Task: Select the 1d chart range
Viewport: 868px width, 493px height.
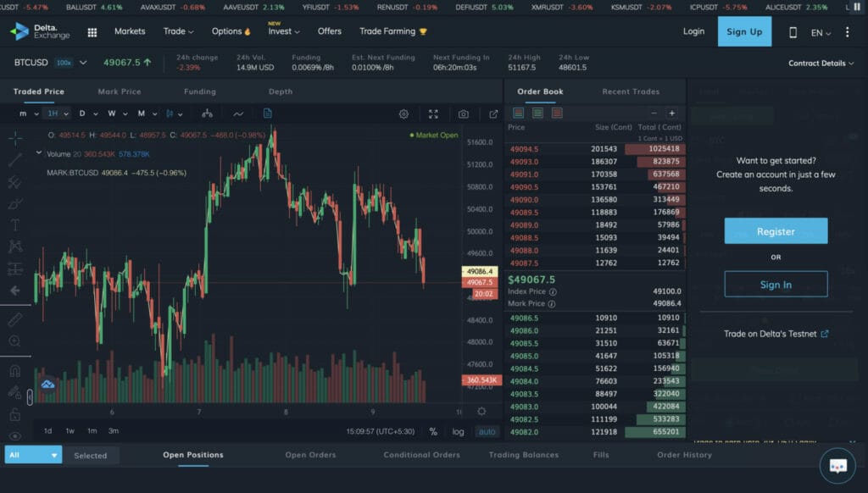Action: click(x=48, y=431)
